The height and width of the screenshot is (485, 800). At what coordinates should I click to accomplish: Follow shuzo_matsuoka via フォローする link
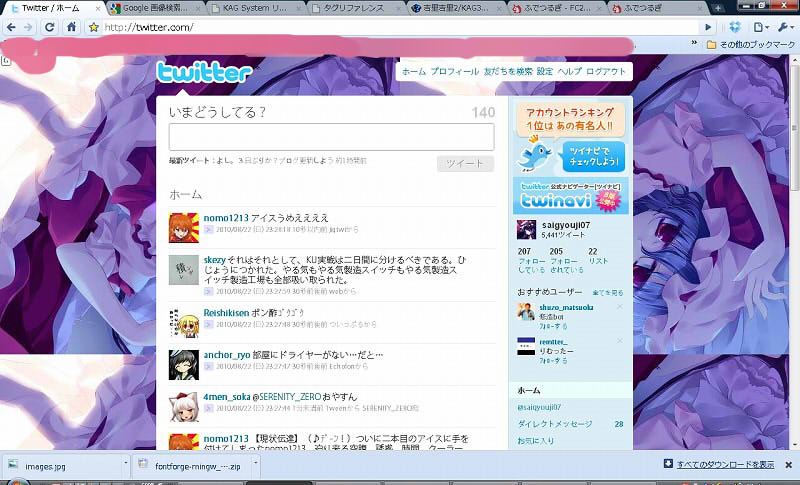click(x=553, y=326)
